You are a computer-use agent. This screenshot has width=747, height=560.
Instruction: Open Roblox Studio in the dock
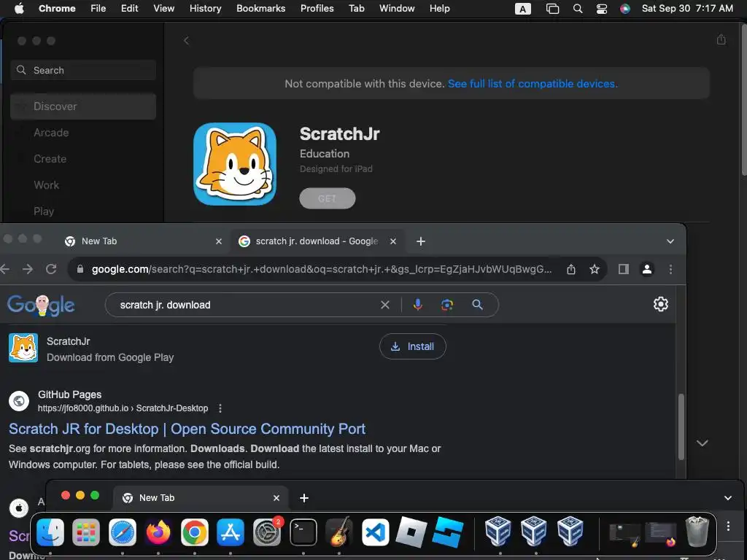coord(447,532)
